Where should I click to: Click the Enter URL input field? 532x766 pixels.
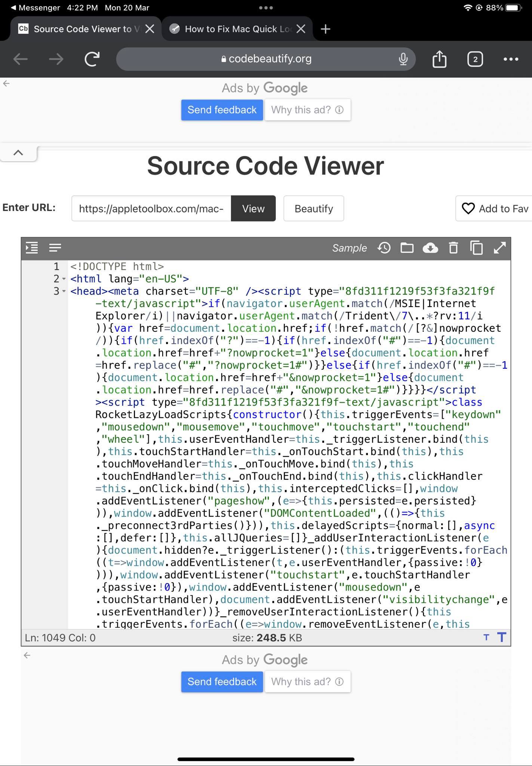coord(151,209)
